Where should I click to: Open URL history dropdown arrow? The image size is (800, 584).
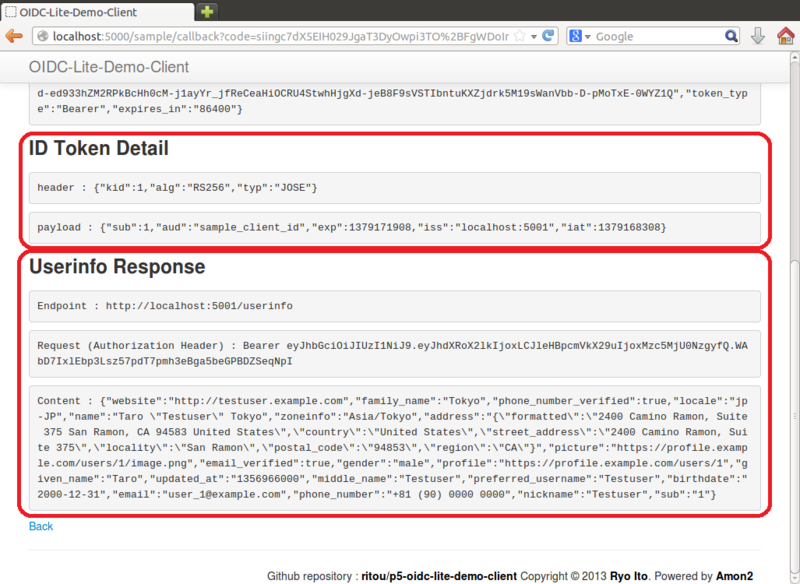pos(534,37)
